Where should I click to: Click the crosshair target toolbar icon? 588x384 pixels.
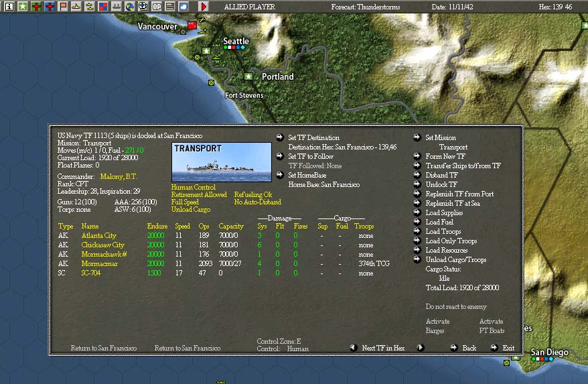pos(143,7)
